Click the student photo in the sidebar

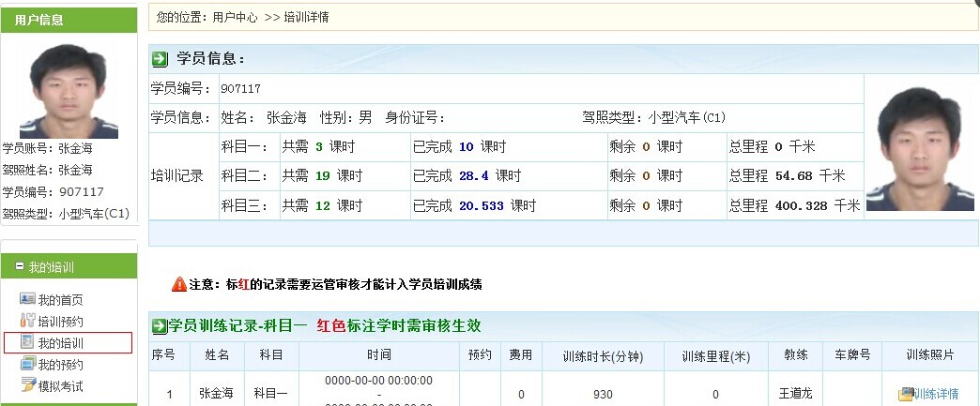69,92
